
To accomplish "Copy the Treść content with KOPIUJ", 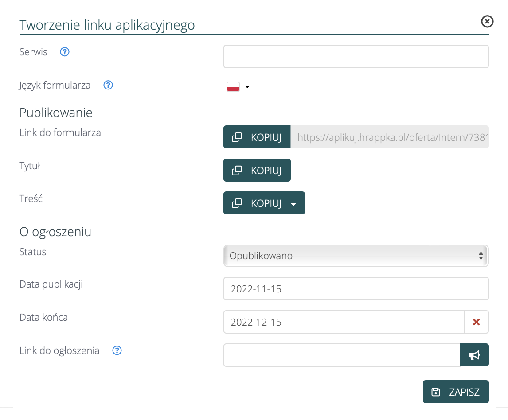I will pos(257,203).
